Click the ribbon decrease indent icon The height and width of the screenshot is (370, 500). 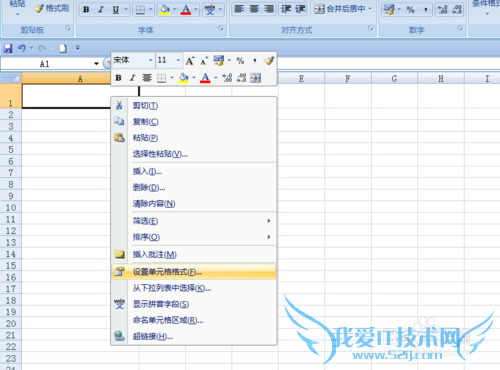coord(286,9)
